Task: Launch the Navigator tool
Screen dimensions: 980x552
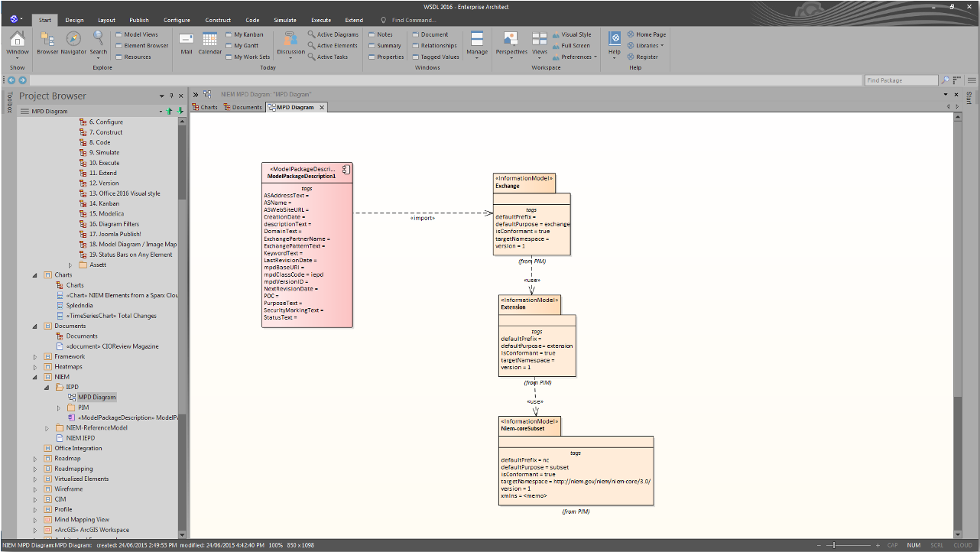Action: (73, 44)
